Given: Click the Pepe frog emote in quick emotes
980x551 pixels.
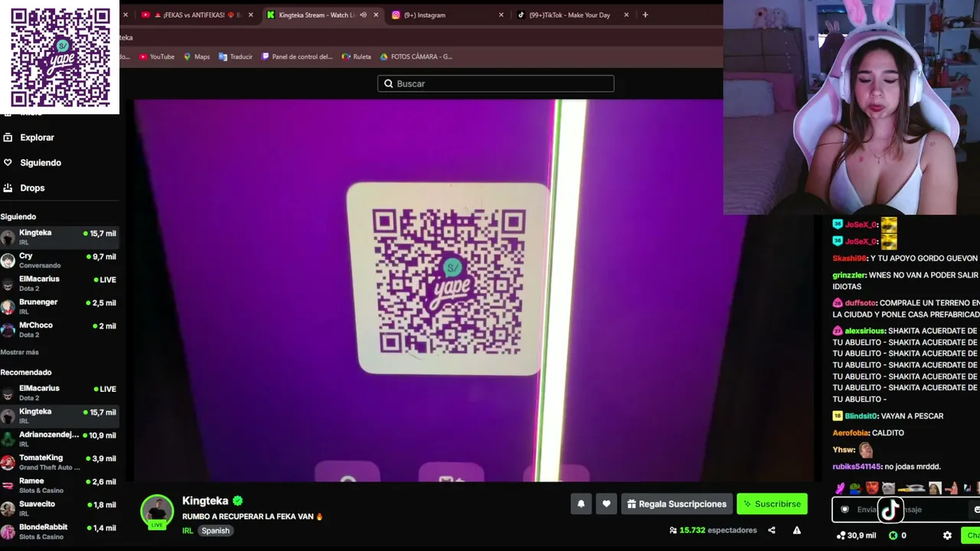Looking at the screenshot, I should 856,488.
